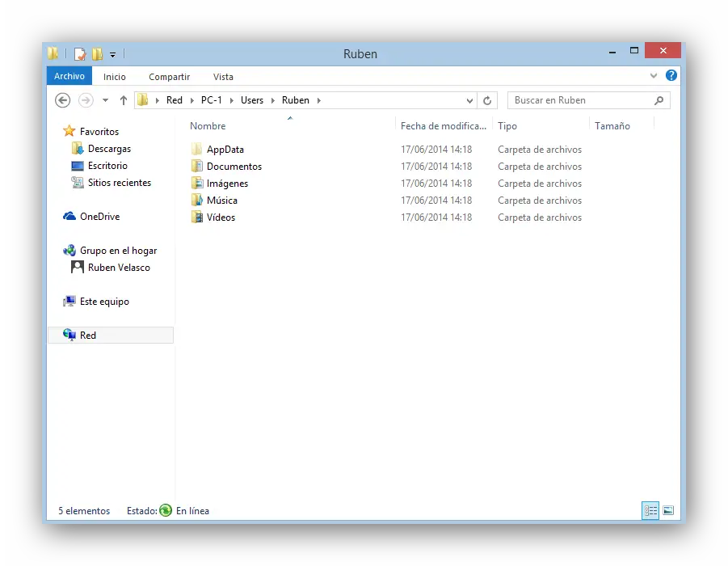Click the folder icon in address bar
The width and height of the screenshot is (728, 566).
point(143,100)
